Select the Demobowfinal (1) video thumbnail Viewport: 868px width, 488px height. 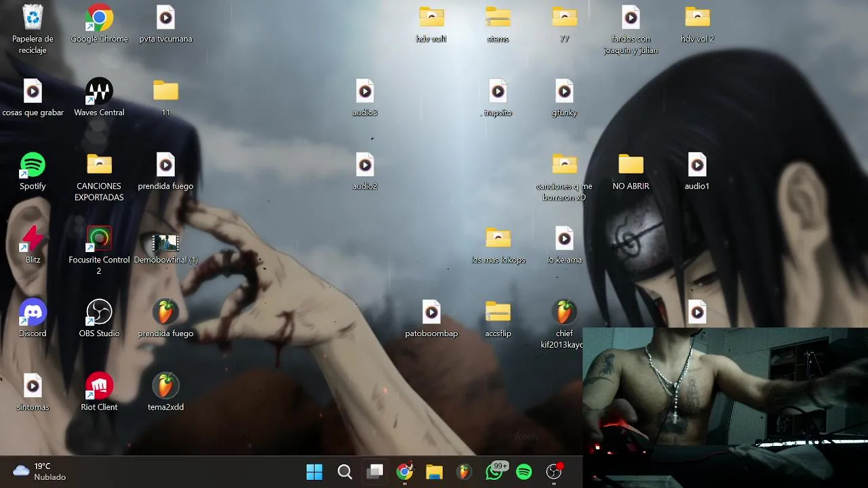[x=165, y=243]
